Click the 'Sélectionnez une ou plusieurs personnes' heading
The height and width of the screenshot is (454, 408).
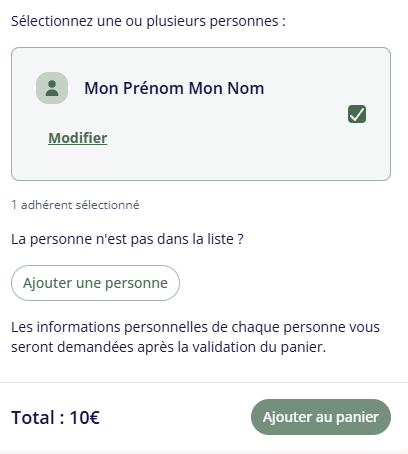point(148,21)
